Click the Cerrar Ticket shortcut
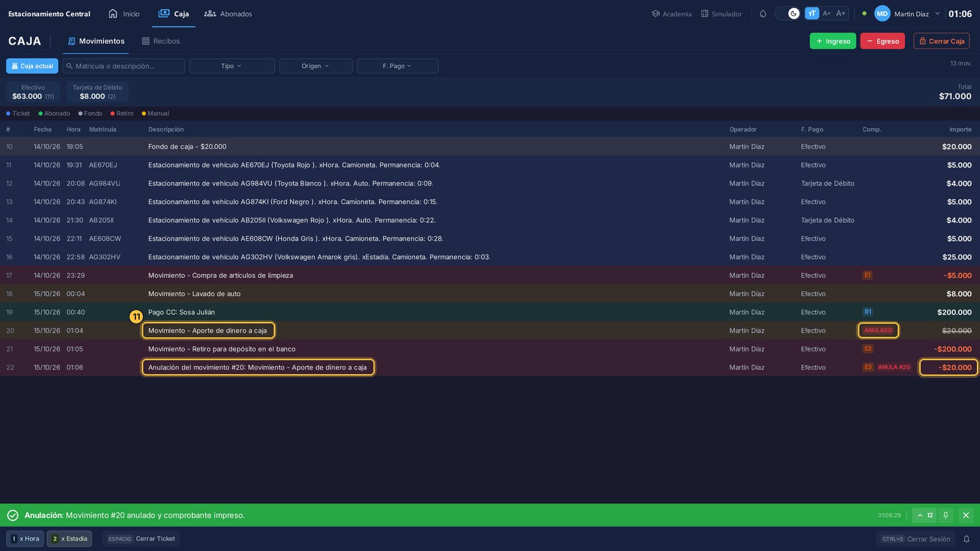 coord(141,539)
